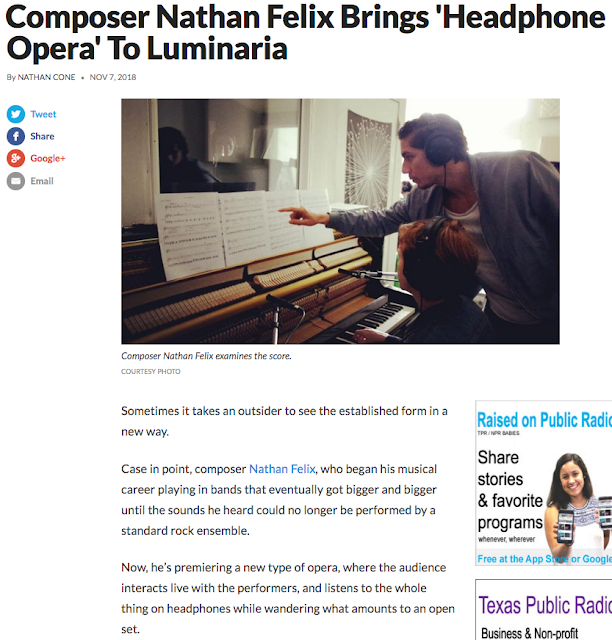Screen dimensions: 612x640
Task: Select the Tweet text link
Action: pyautogui.click(x=43, y=114)
